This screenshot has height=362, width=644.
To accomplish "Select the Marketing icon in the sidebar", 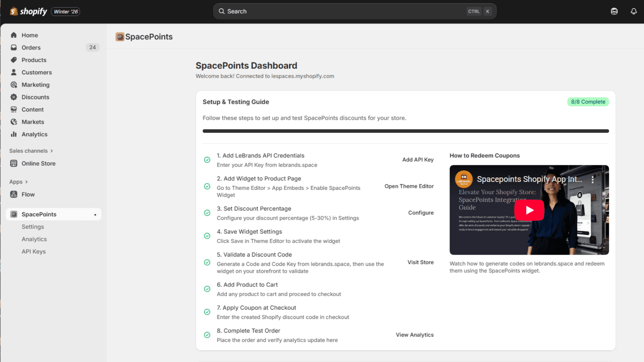I will point(14,84).
